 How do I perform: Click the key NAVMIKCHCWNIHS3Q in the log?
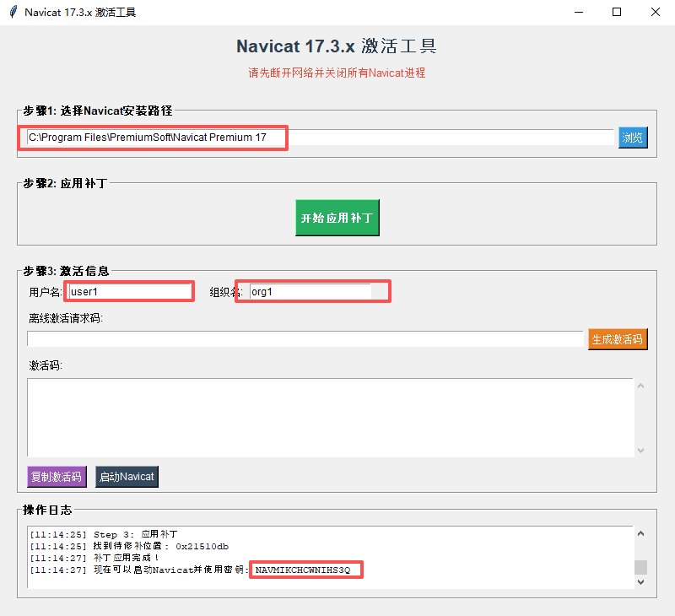click(303, 570)
